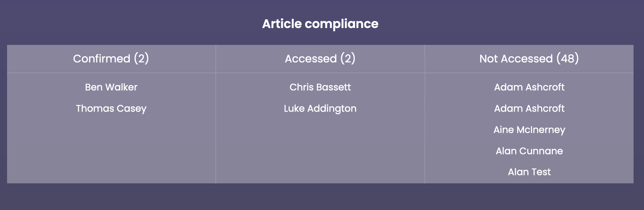
Task: Open Aine McInerney in Not Accessed list
Action: [x=529, y=130]
